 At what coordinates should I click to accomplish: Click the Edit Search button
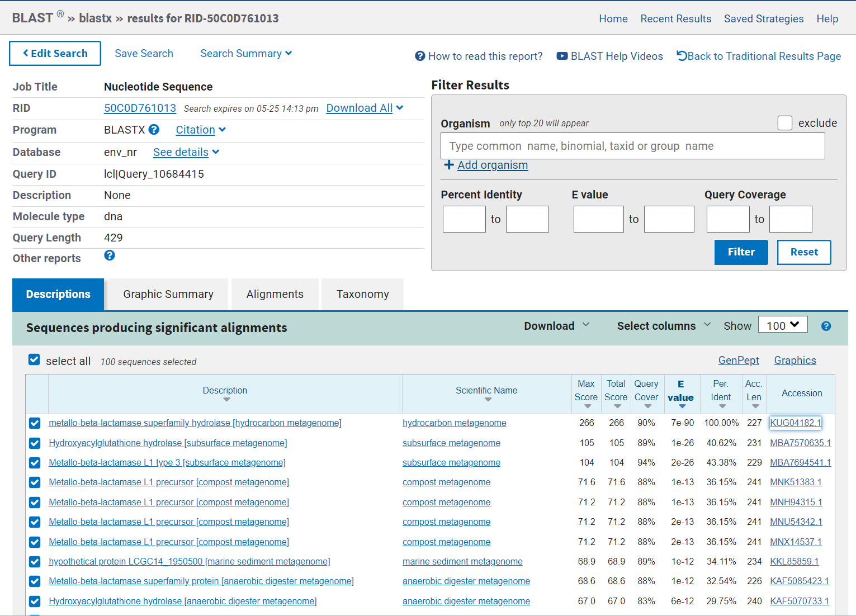tap(55, 53)
